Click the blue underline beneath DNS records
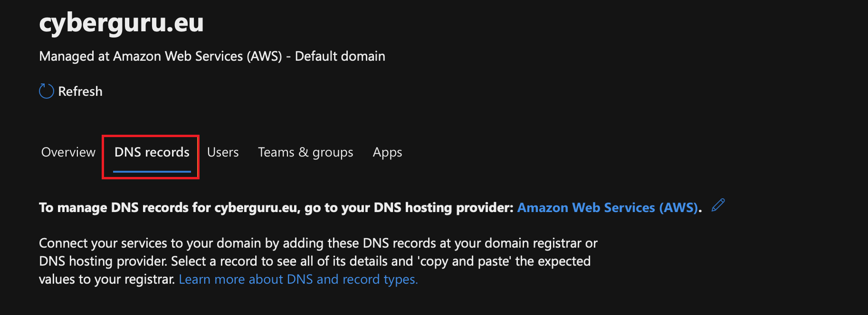Screen dimensions: 868x315 pos(152,171)
